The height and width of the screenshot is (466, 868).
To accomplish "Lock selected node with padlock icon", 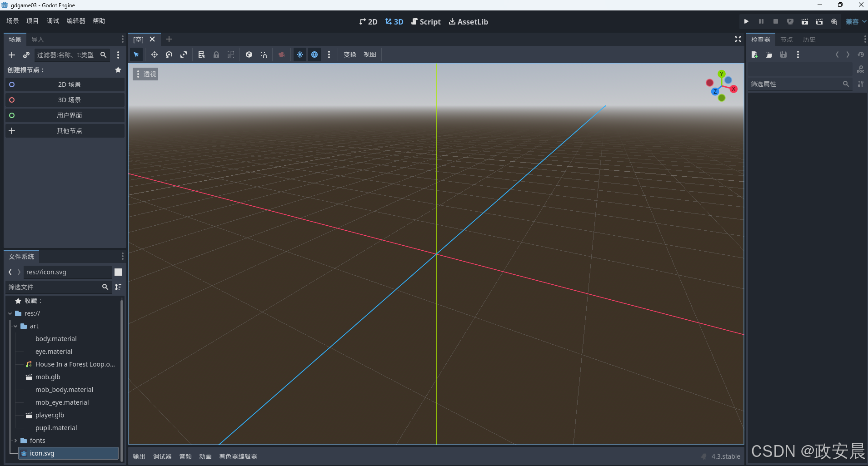I will pos(216,55).
